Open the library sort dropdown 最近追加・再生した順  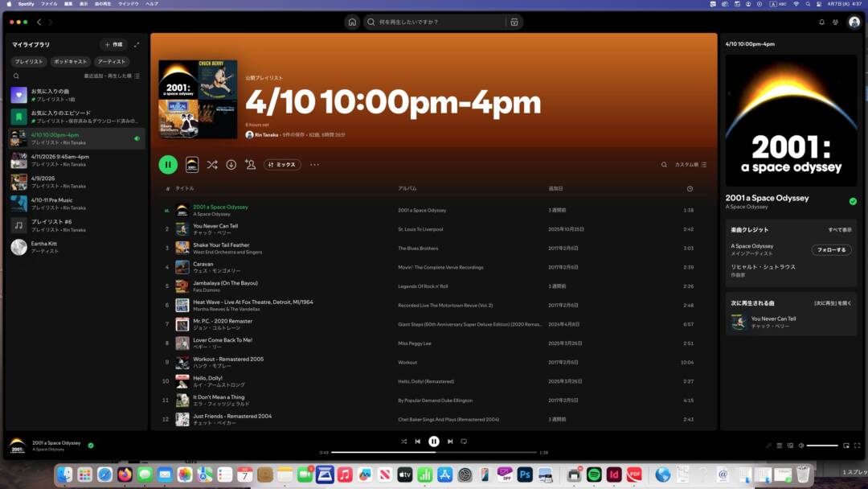pos(112,76)
